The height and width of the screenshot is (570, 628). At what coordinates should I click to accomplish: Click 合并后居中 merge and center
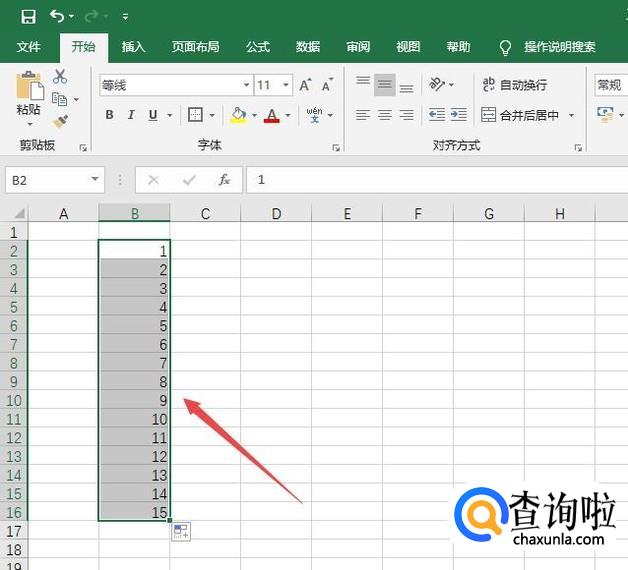[520, 115]
